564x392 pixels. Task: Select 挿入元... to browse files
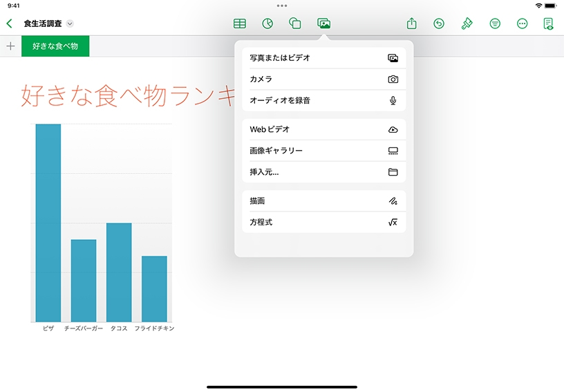coord(323,172)
